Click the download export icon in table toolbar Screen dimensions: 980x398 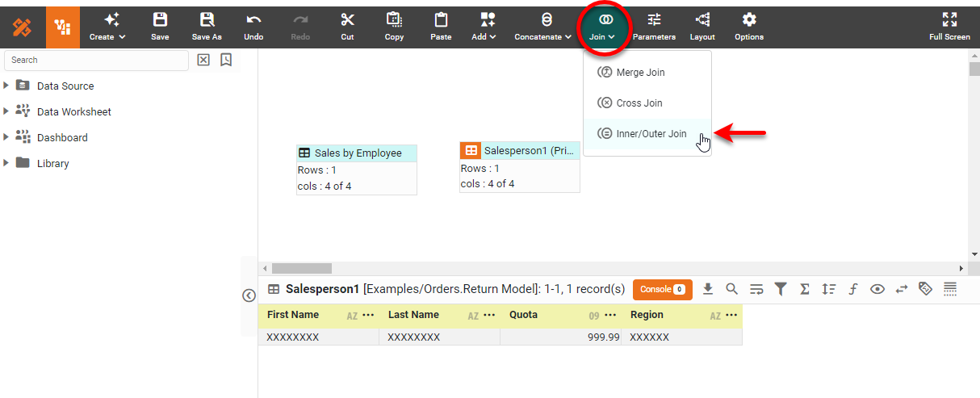(708, 289)
